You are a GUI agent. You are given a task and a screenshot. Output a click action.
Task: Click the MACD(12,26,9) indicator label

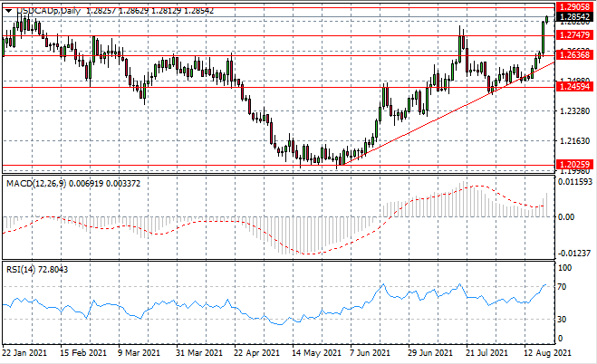coord(35,184)
